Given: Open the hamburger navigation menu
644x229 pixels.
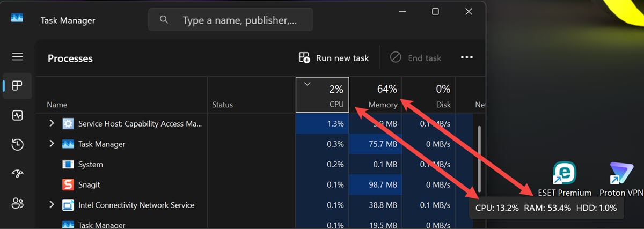Looking at the screenshot, I should (x=18, y=57).
